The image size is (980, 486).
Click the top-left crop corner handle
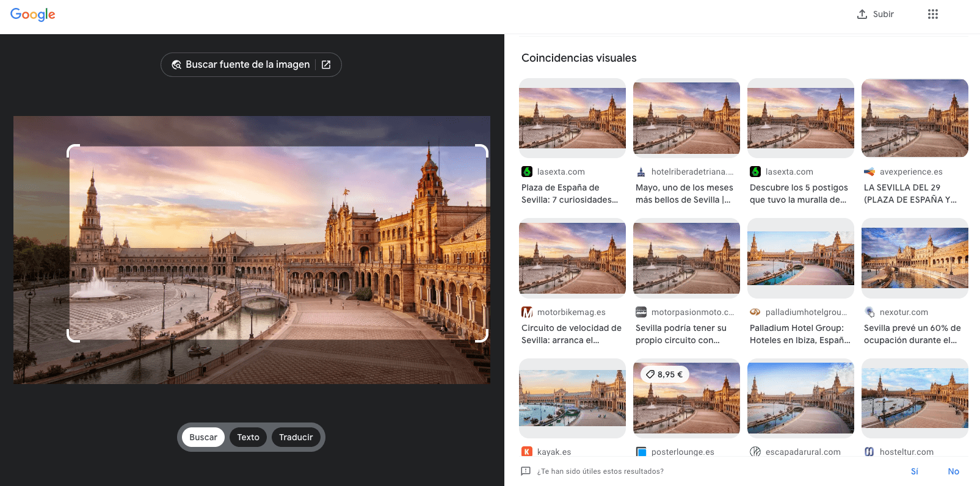[73, 151]
